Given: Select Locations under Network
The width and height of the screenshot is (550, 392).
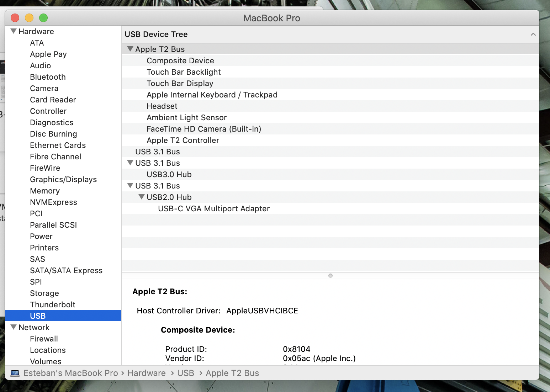Looking at the screenshot, I should 48,350.
